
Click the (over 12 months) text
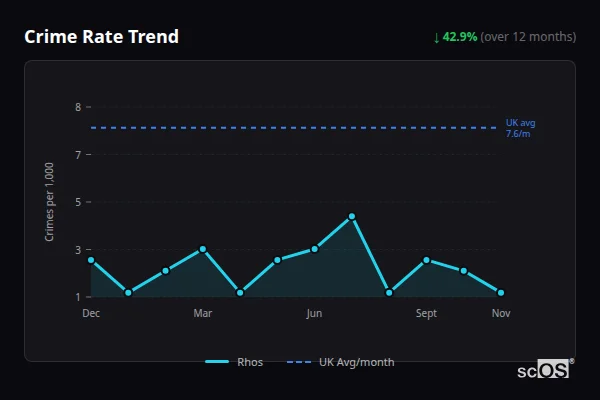528,37
